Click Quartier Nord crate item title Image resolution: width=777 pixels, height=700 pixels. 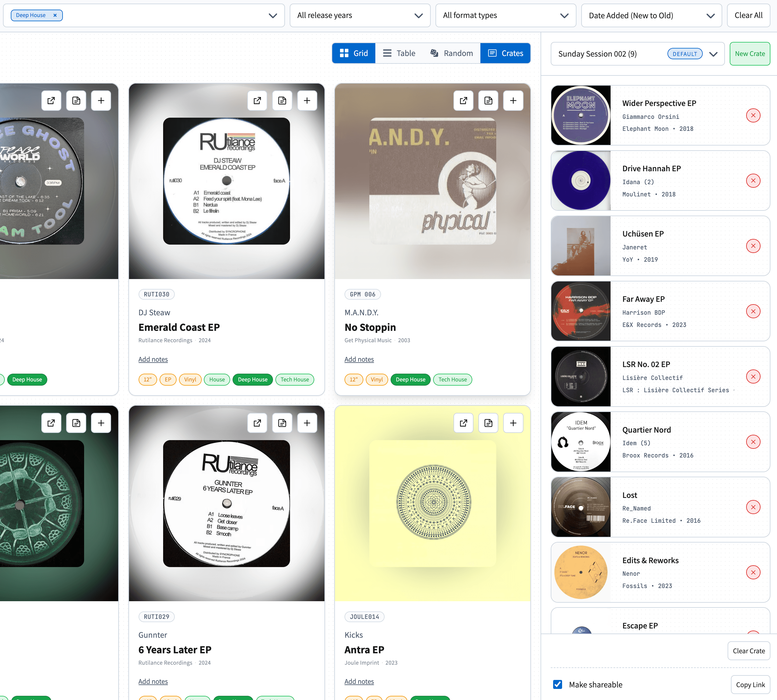point(646,430)
